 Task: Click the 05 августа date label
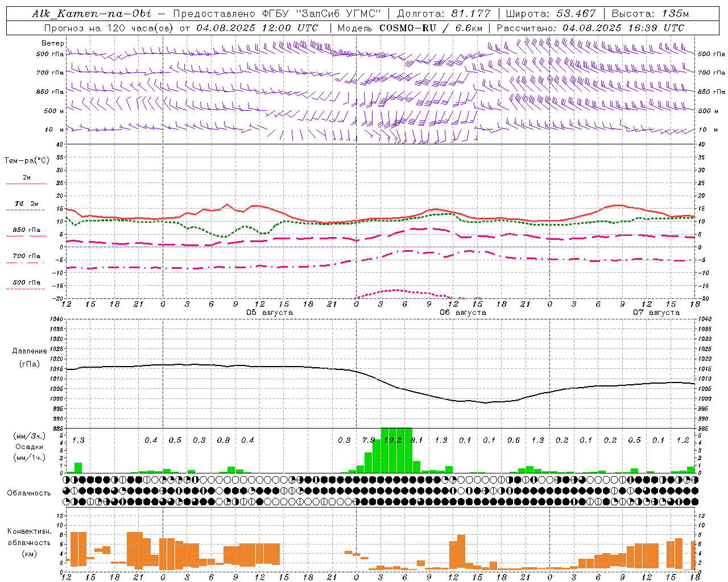pos(270,313)
